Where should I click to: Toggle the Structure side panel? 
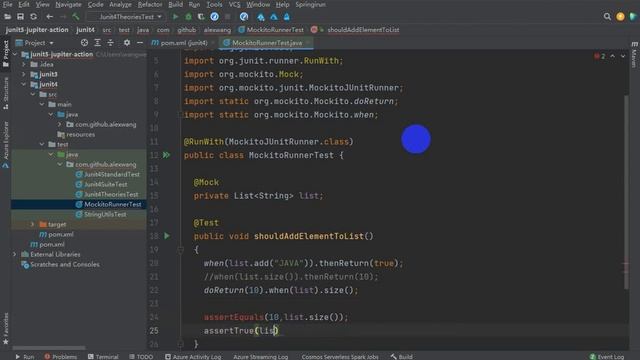click(6, 93)
